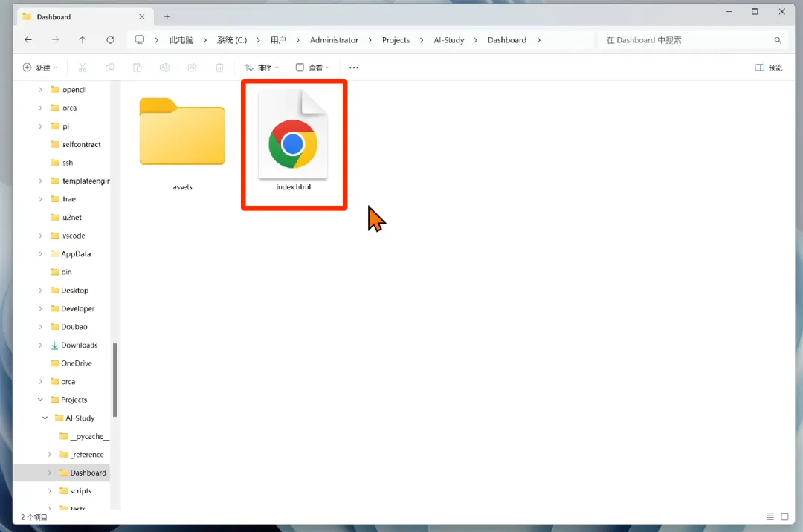803x532 pixels.
Task: Expand the Desktop tree node
Action: [40, 290]
